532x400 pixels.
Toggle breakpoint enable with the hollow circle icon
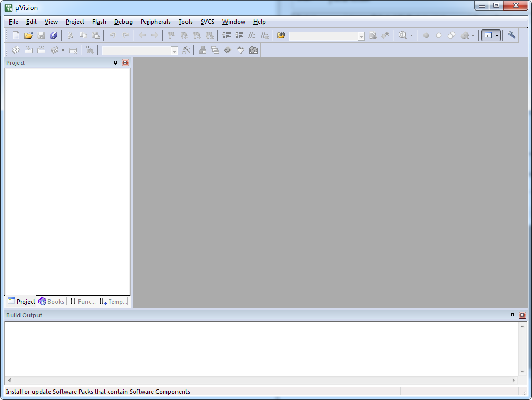(439, 35)
